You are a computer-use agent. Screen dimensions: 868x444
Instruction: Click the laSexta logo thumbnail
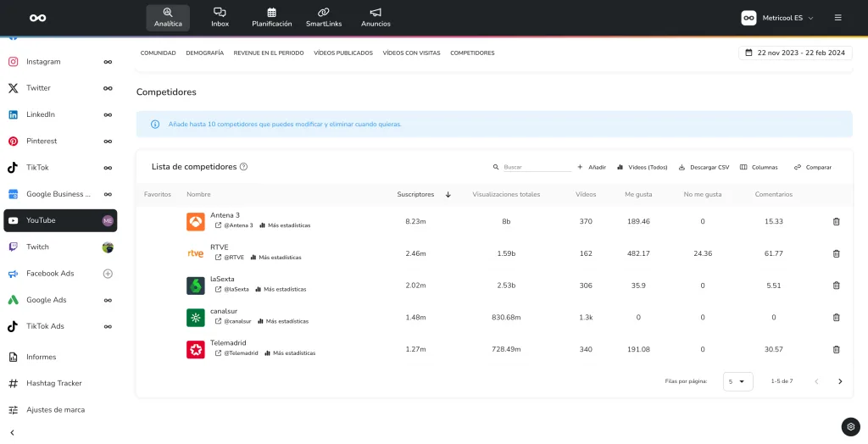point(196,286)
